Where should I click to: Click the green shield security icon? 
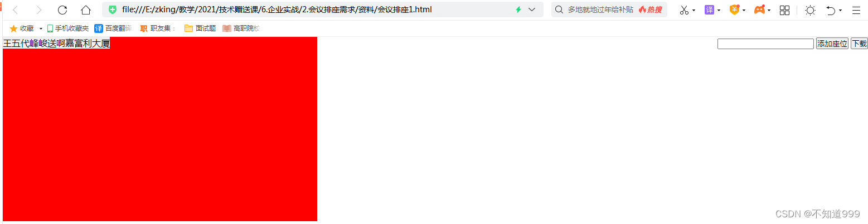pyautogui.click(x=113, y=9)
